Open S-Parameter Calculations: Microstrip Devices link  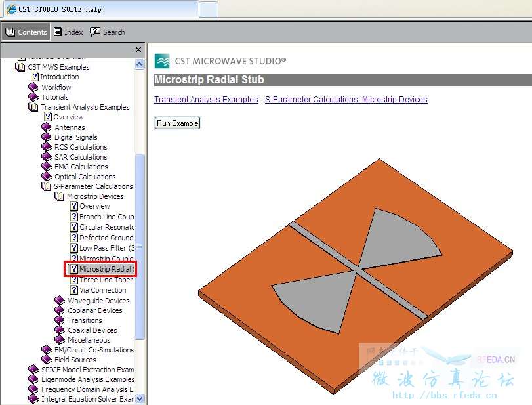[x=346, y=100]
